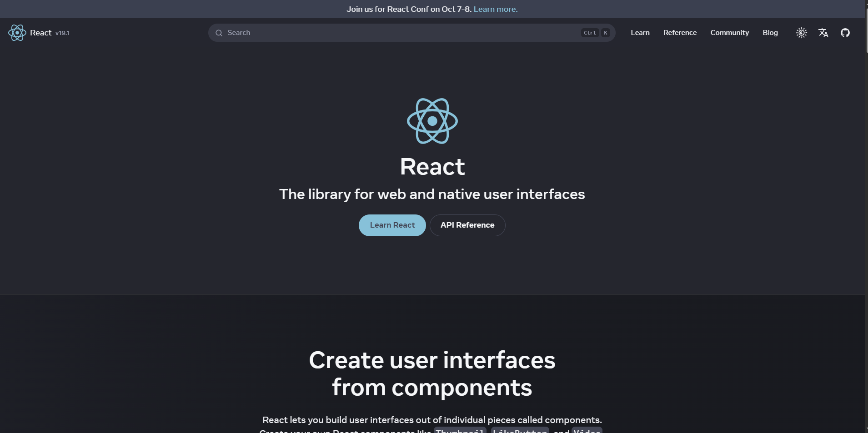Toggle the light/dark theme sun icon
Viewport: 868px width, 433px height.
pyautogui.click(x=802, y=33)
